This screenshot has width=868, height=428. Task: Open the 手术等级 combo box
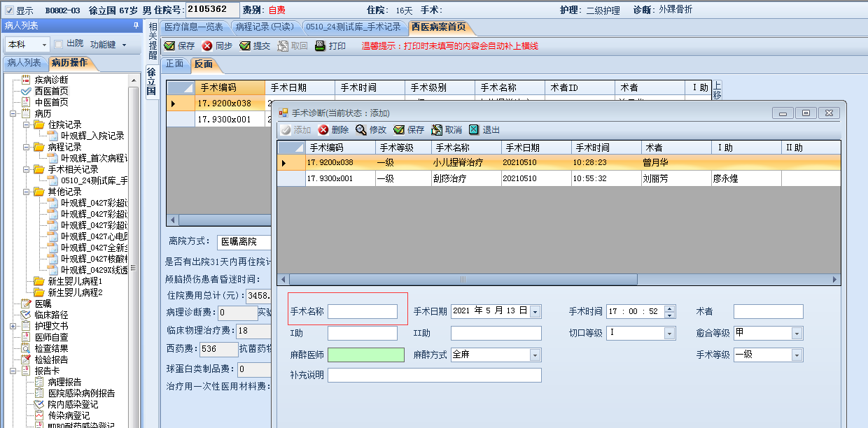point(797,355)
